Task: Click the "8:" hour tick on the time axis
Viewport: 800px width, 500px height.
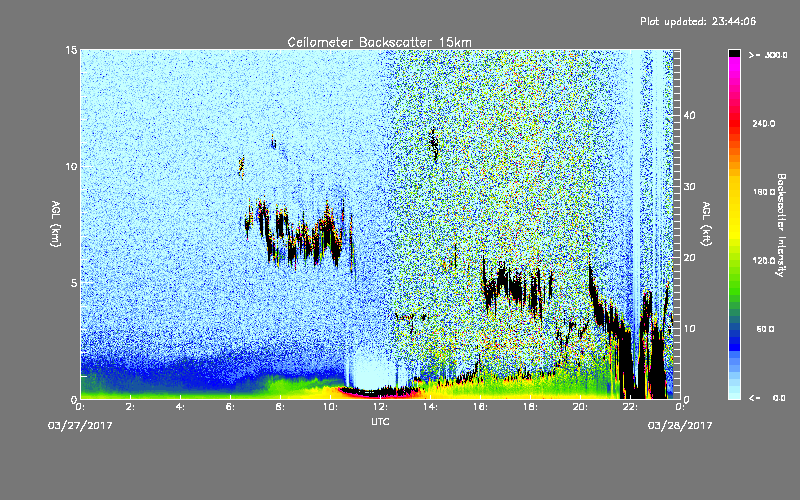Action: [280, 407]
